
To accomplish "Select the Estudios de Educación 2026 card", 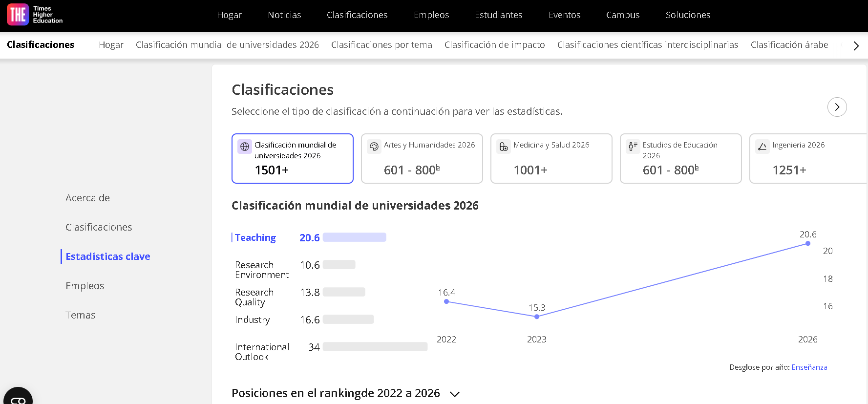I will click(x=681, y=158).
